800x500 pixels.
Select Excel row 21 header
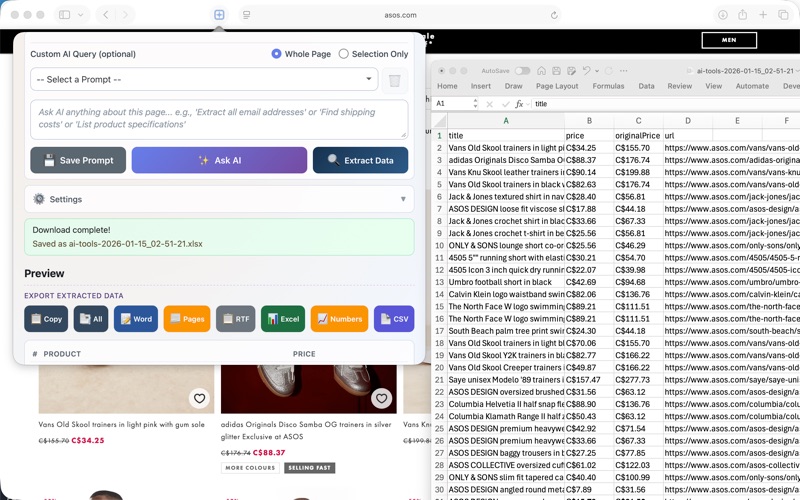click(x=439, y=380)
